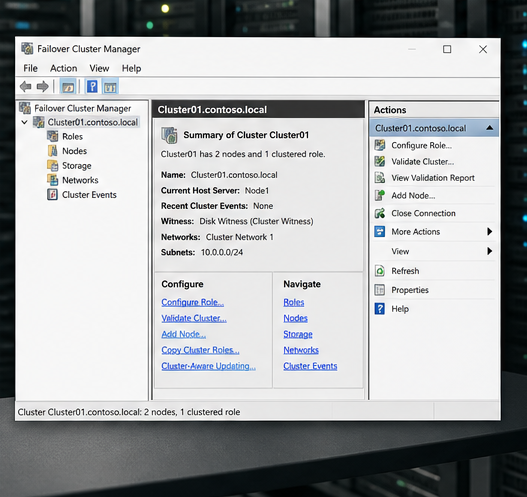
Task: Collapse the Cluster01.contoso.local tree node
Action: pyautogui.click(x=25, y=122)
